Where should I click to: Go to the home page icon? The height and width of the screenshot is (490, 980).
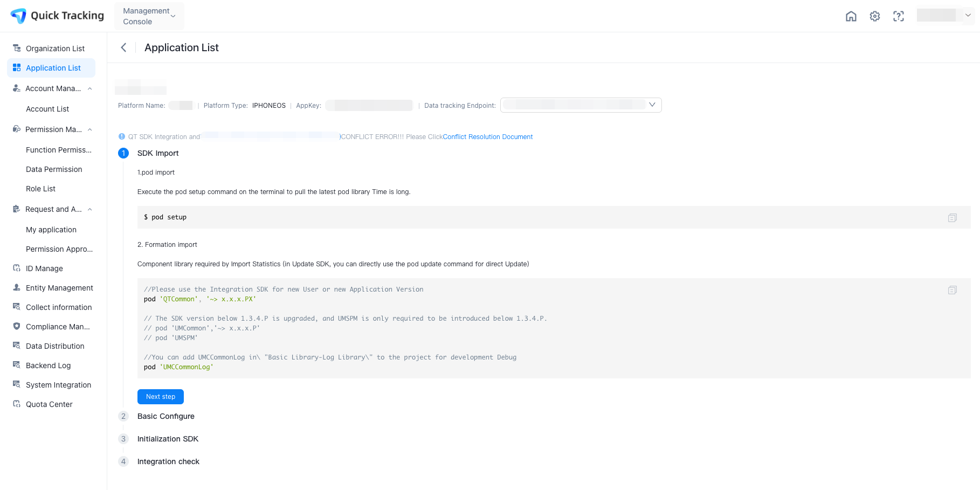tap(851, 16)
